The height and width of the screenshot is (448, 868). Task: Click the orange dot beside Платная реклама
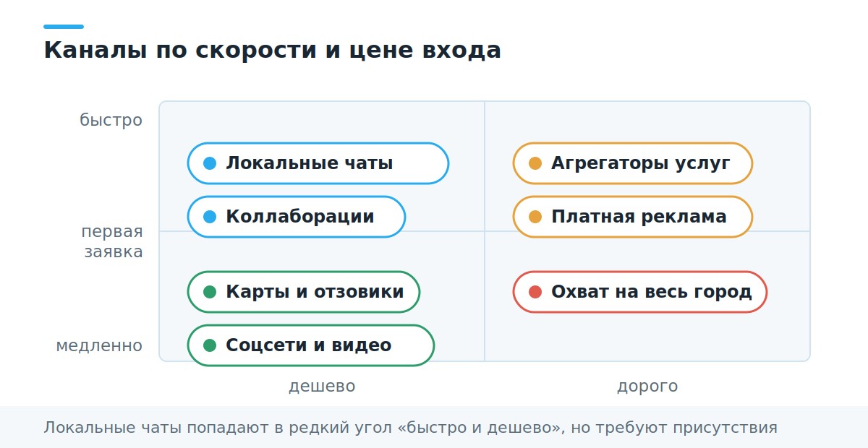535,217
